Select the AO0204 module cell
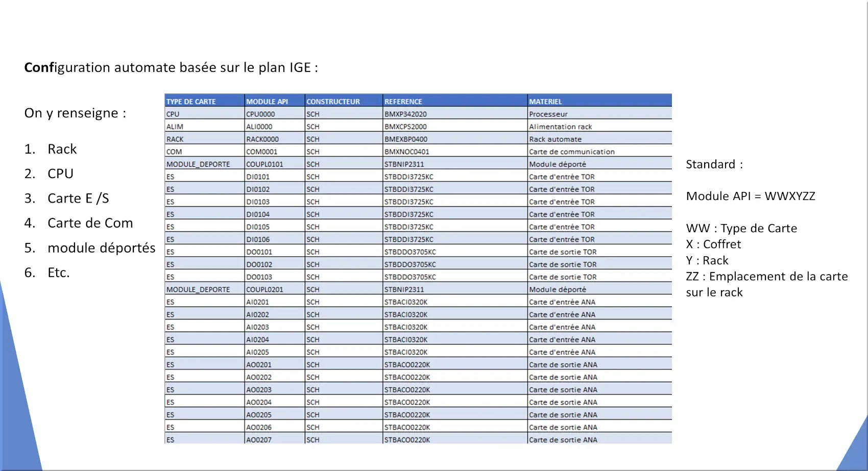The width and height of the screenshot is (868, 471). point(275,402)
